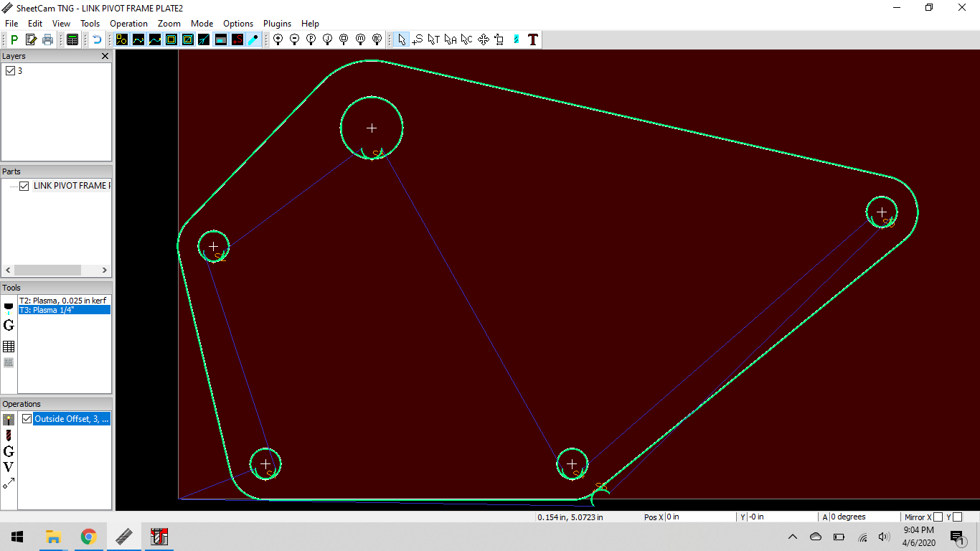980x551 pixels.
Task: Click the red T text tool icon
Action: coord(532,39)
